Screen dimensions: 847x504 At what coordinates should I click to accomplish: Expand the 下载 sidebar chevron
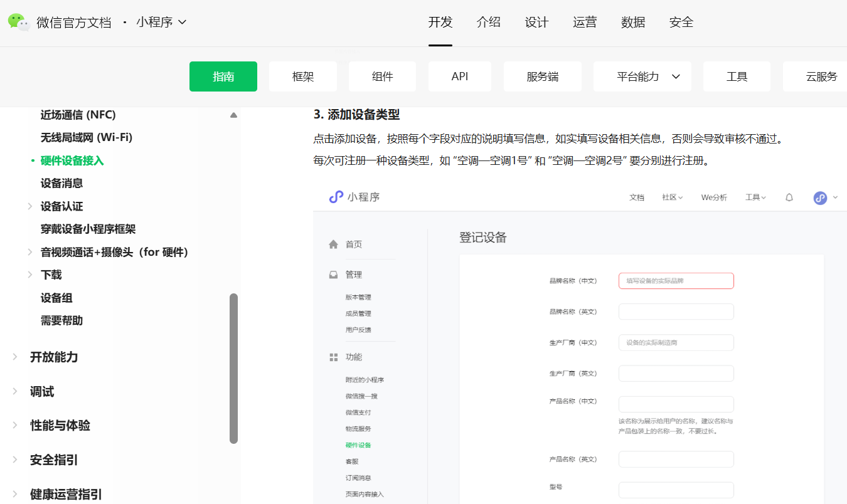(x=30, y=275)
